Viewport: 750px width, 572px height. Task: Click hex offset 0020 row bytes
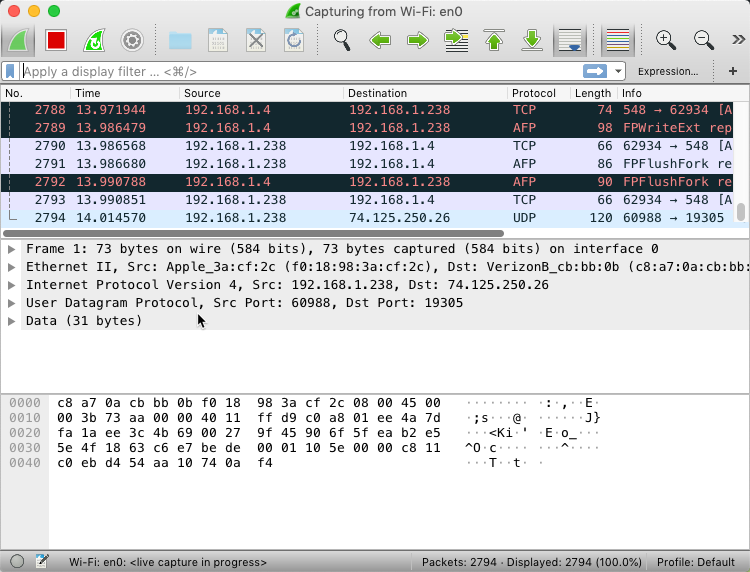pos(249,433)
